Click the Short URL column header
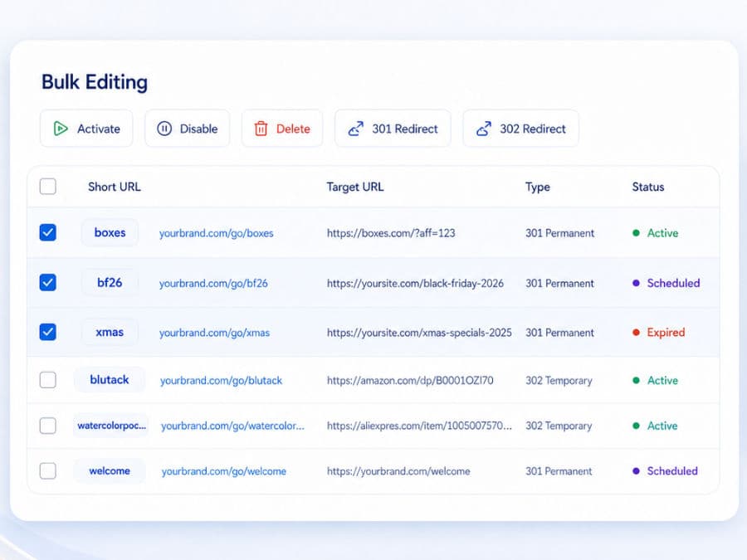747x560 pixels. point(115,187)
